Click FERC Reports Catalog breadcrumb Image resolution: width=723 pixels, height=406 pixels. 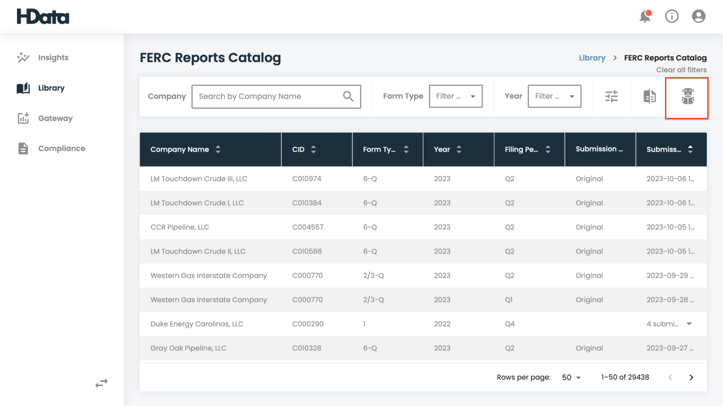pyautogui.click(x=665, y=58)
